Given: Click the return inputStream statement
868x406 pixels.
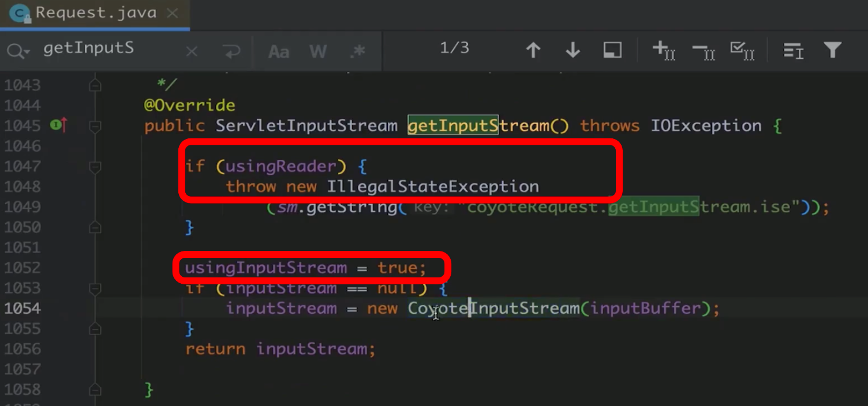Looking at the screenshot, I should pyautogui.click(x=280, y=349).
